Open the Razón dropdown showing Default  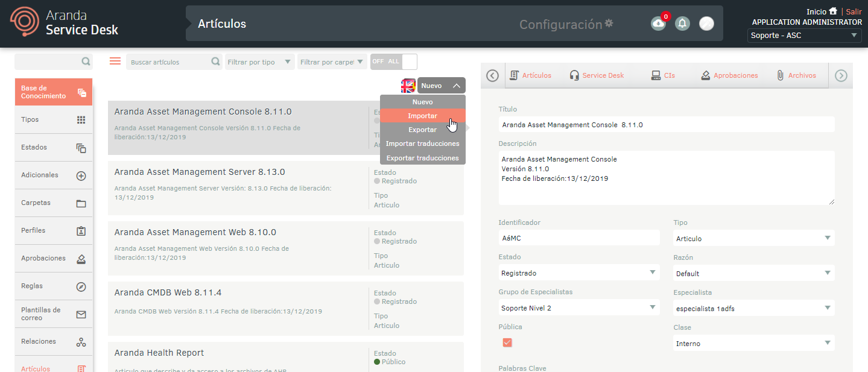754,273
